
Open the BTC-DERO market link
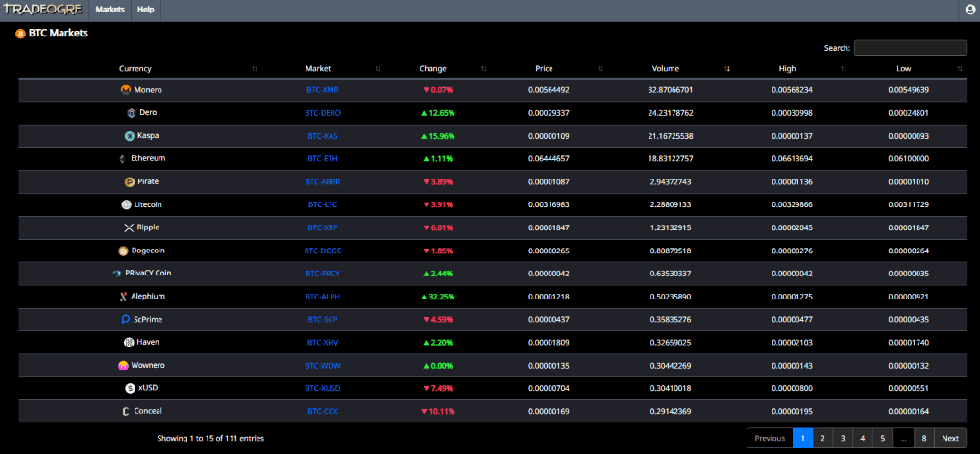point(323,113)
